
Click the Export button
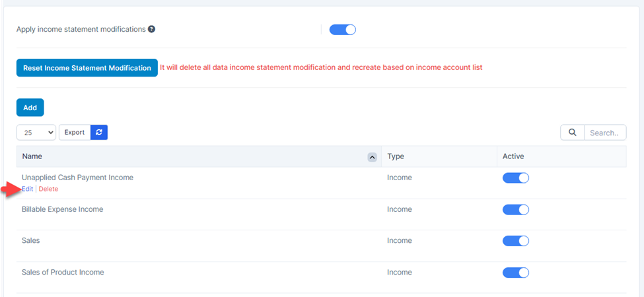point(75,133)
